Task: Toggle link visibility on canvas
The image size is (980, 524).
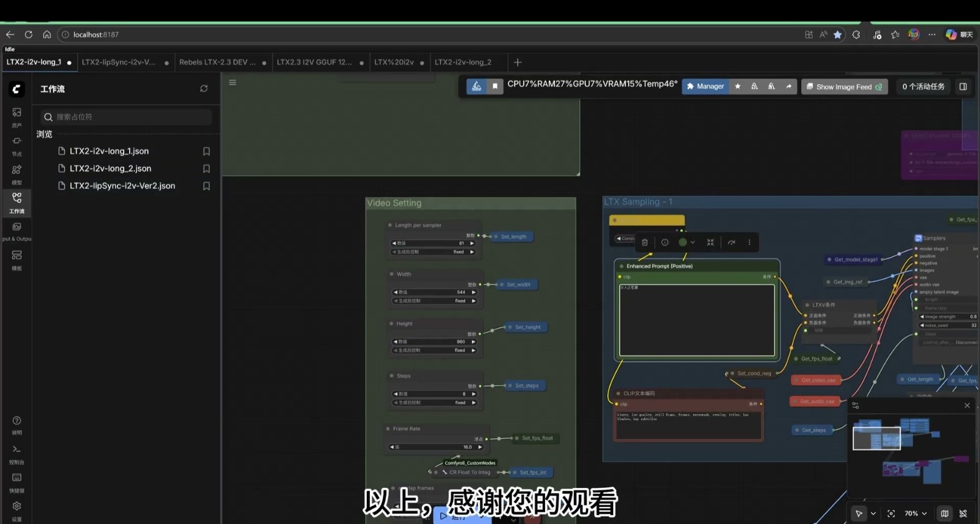Action: pos(963,514)
